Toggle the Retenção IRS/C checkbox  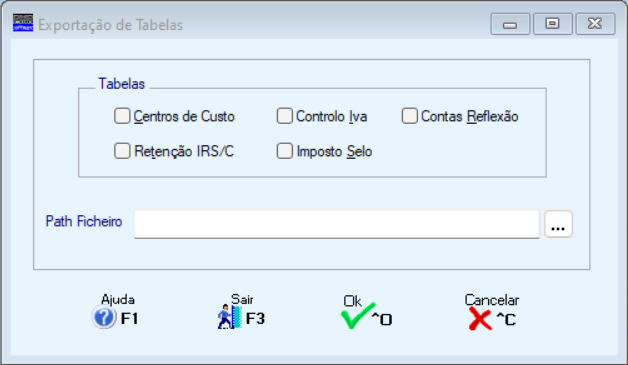pyautogui.click(x=122, y=151)
